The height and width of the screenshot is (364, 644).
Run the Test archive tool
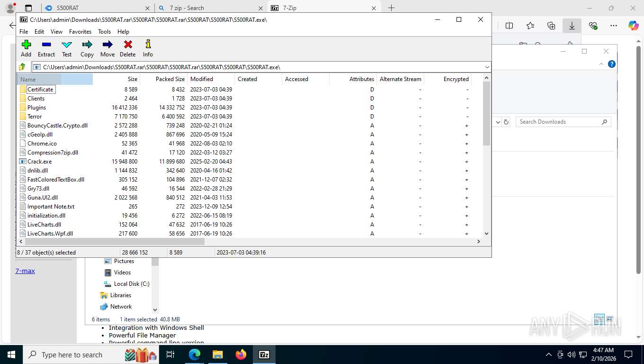click(x=67, y=45)
